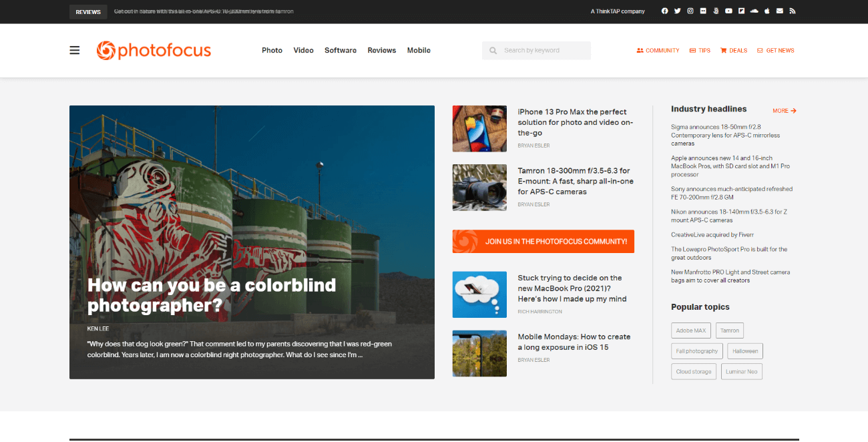Click the email envelope icon in top bar

point(780,11)
